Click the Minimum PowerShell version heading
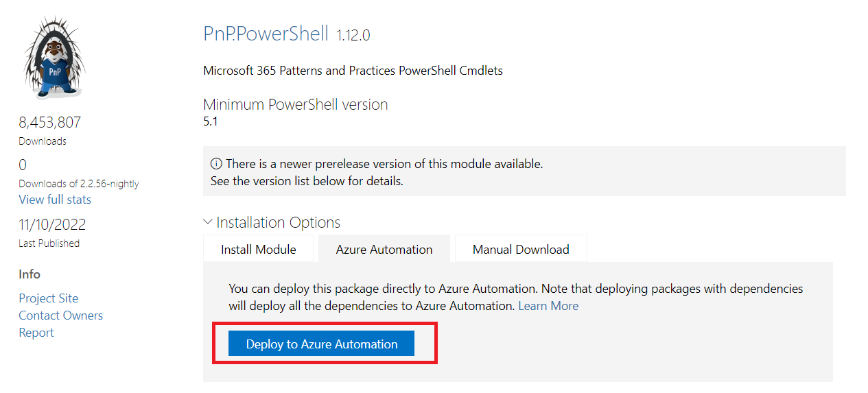Viewport: 868px width, 393px height. (x=296, y=105)
